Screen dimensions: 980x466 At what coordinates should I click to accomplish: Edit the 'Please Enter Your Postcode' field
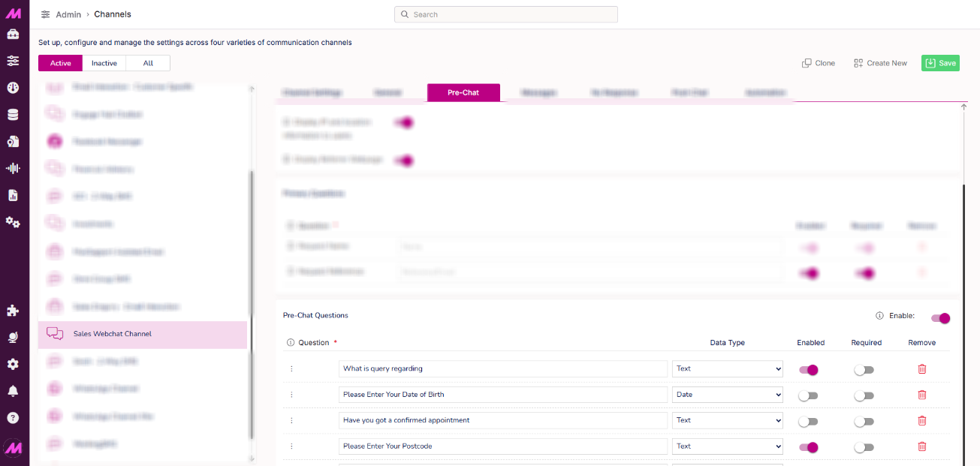tap(503, 446)
